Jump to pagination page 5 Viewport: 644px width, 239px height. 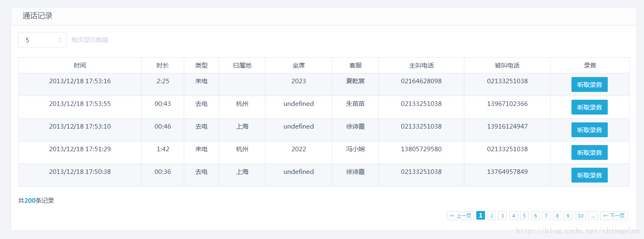click(524, 216)
